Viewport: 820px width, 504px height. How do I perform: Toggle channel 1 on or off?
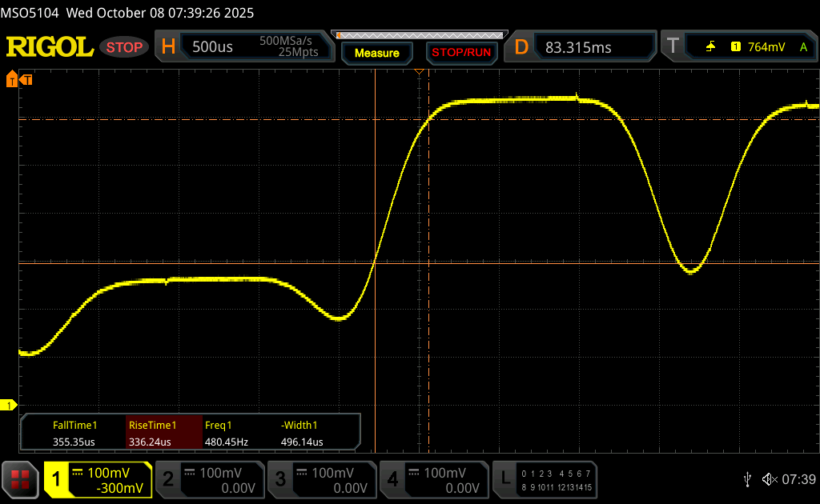tap(98, 479)
